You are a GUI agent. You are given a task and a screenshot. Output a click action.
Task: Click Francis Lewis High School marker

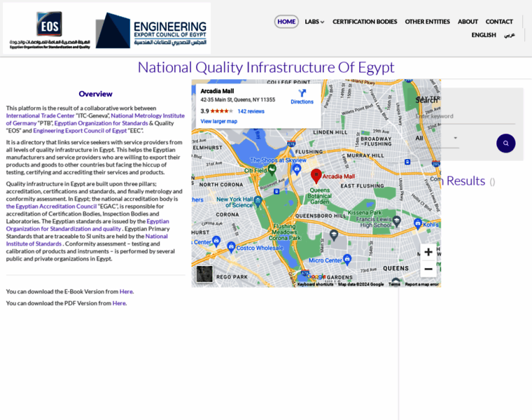396,220
